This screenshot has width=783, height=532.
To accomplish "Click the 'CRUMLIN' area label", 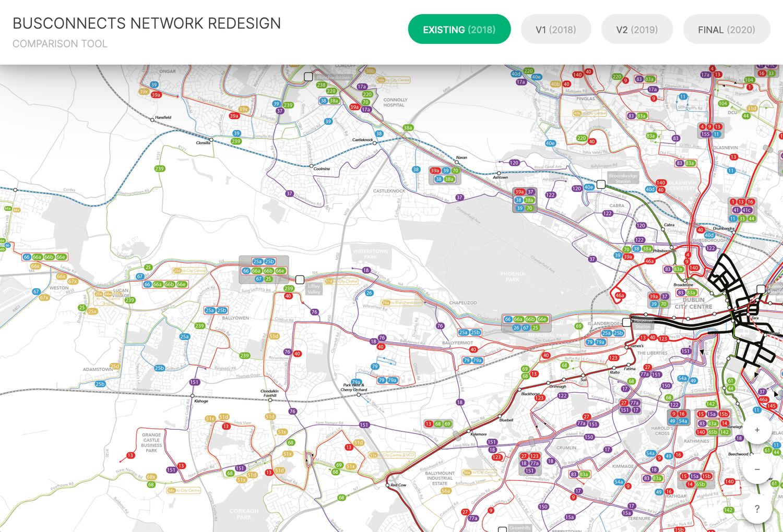I will click(566, 448).
